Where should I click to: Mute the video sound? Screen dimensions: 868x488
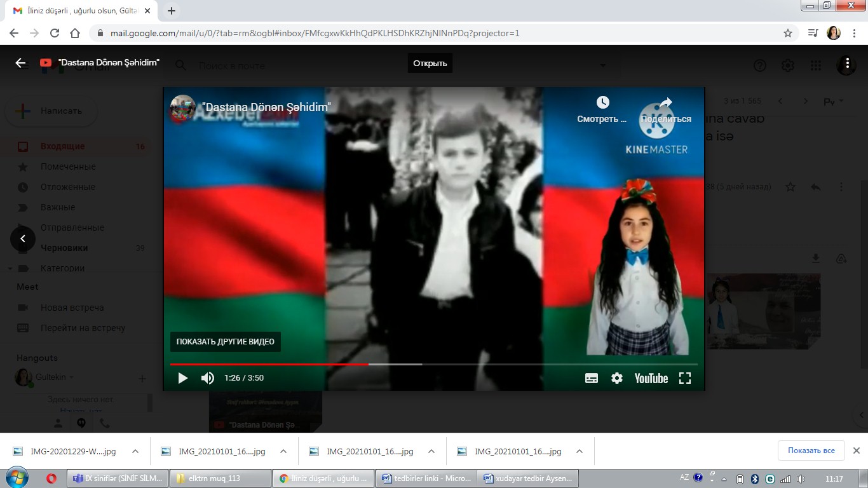(208, 378)
